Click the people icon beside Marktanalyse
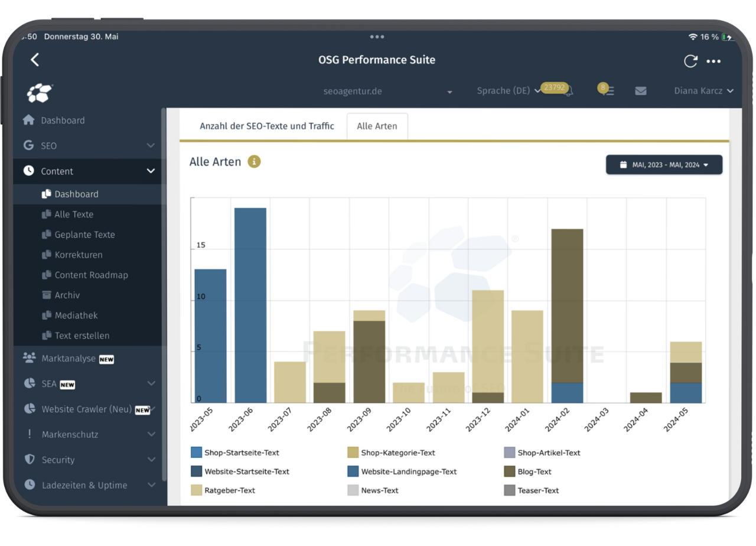756x546 pixels. 28,357
